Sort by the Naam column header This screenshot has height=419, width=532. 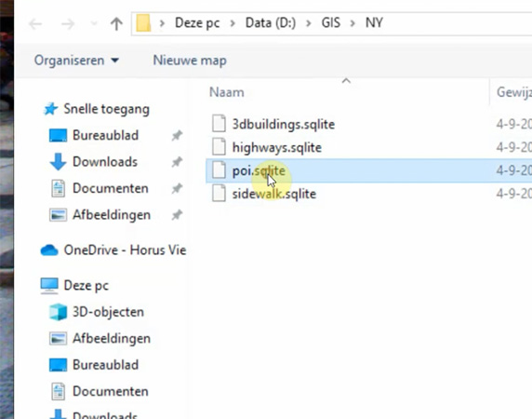pyautogui.click(x=227, y=92)
